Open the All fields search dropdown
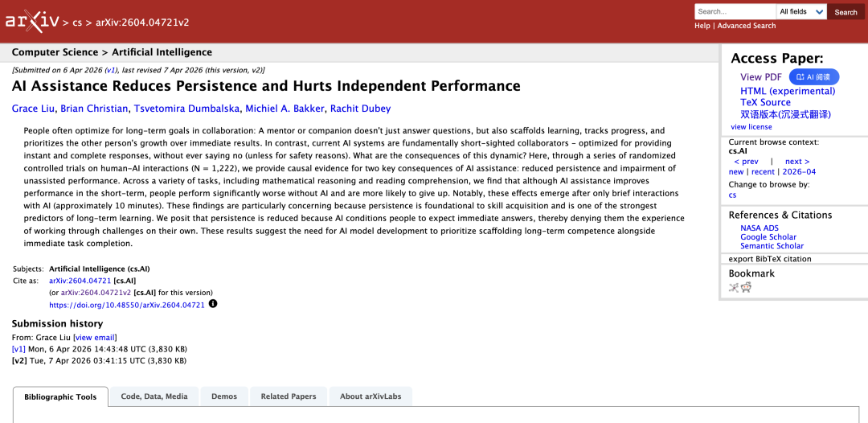Image resolution: width=868 pixels, height=423 pixels. pyautogui.click(x=801, y=12)
